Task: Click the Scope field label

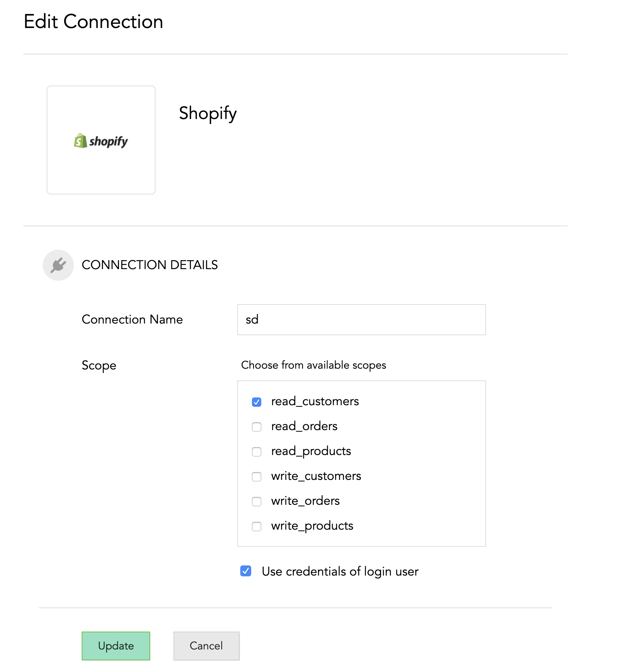Action: [x=99, y=366]
